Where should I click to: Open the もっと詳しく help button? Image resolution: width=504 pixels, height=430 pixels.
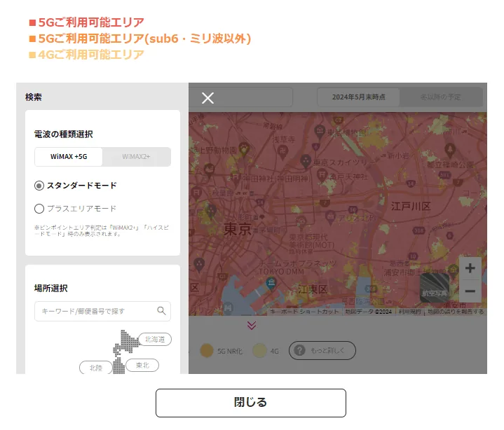coord(322,350)
